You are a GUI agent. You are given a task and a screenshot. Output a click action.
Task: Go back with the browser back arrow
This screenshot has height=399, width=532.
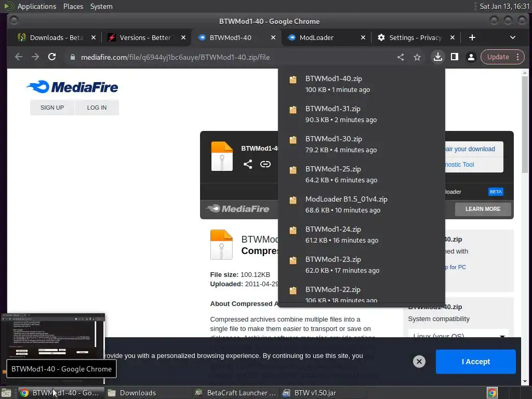coord(19,57)
